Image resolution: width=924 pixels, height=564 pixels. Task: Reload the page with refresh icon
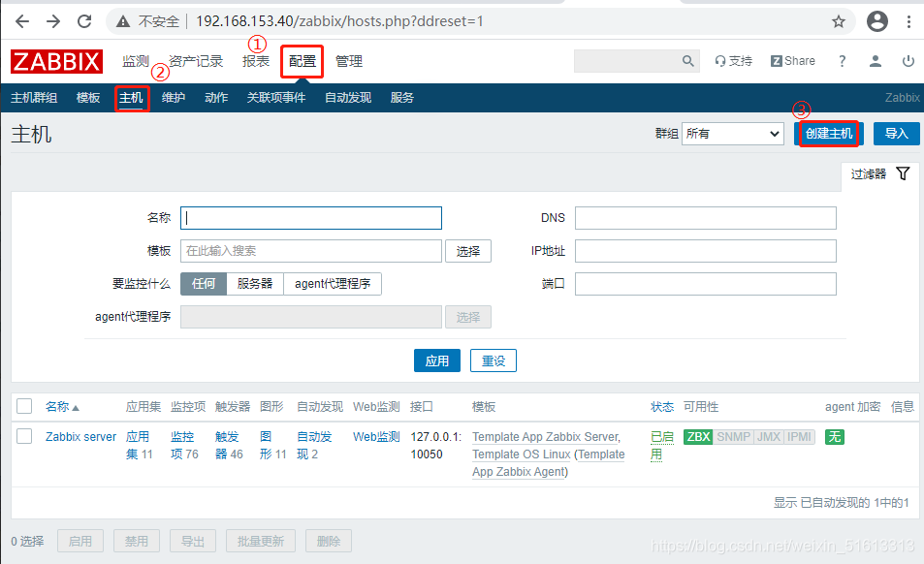pos(85,21)
